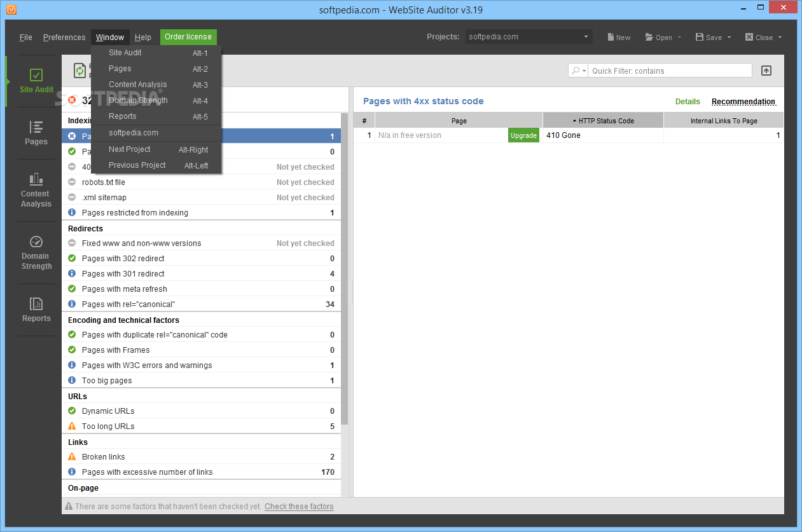This screenshot has width=802, height=532.
Task: Select Fixed www and non-www versions
Action: [x=202, y=243]
